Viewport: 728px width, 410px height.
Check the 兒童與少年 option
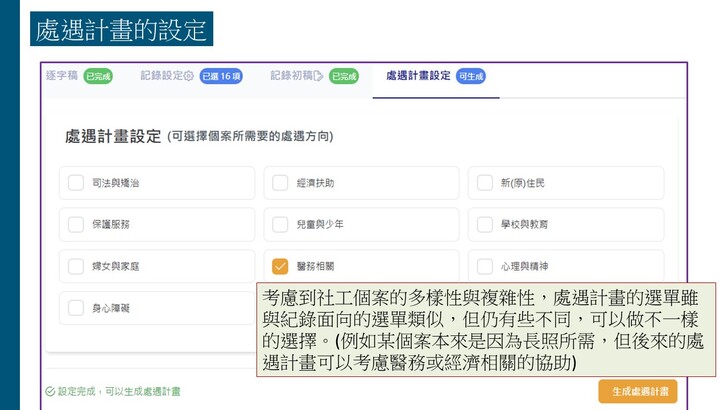point(280,224)
